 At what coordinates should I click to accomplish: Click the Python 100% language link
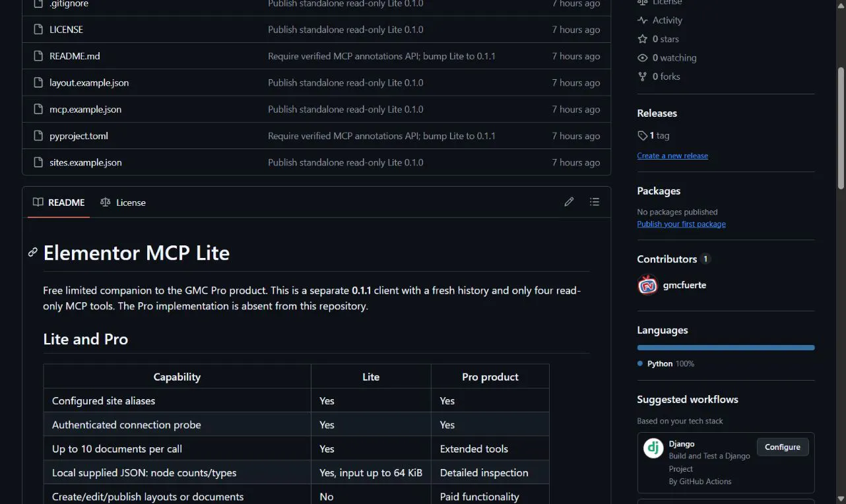point(666,363)
